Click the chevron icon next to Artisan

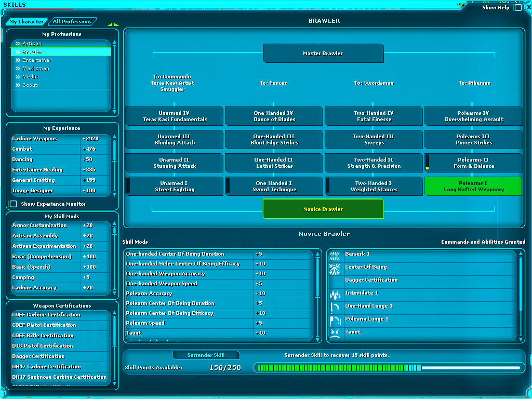(x=18, y=44)
